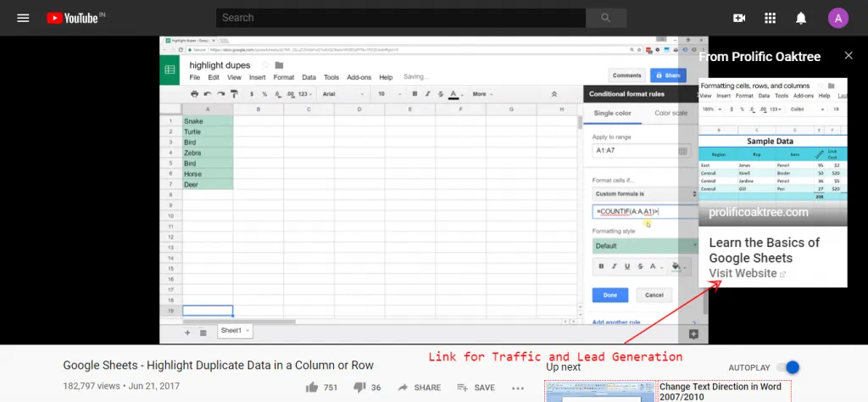Screen dimensions: 868x402
Task: Dislike the video with thumbs down
Action: point(359,387)
